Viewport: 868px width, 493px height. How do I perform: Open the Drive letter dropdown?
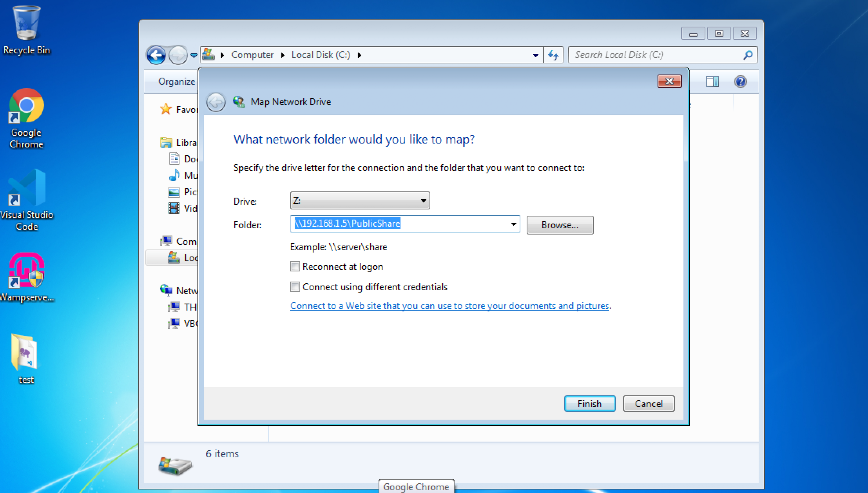pyautogui.click(x=360, y=201)
